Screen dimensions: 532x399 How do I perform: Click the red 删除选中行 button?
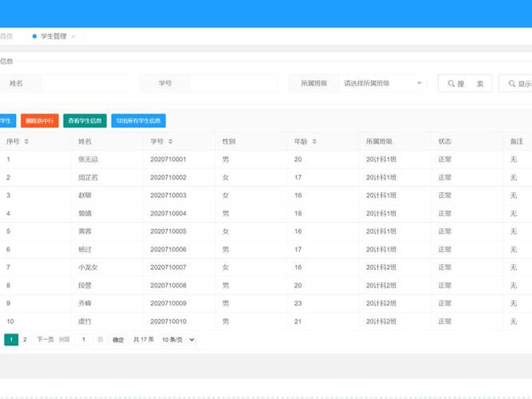coord(40,121)
